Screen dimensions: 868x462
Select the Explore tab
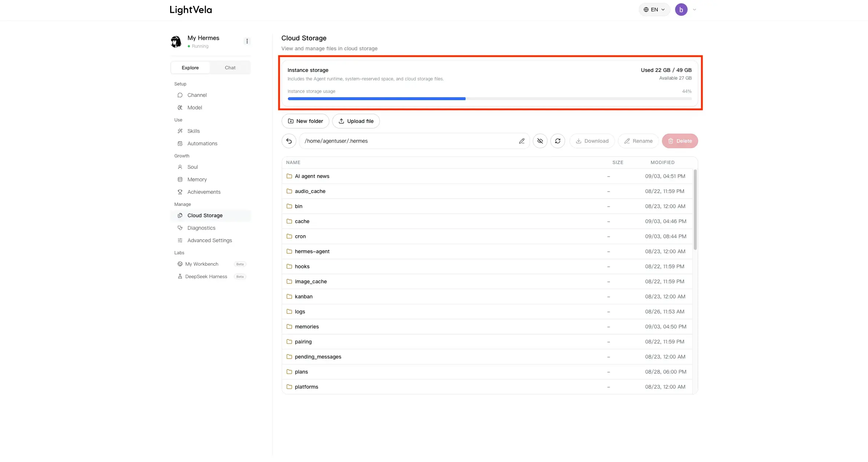coord(190,68)
